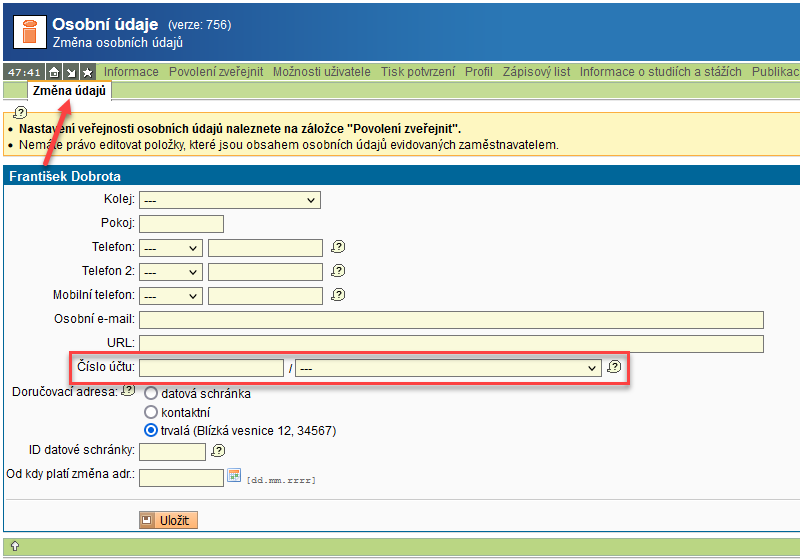Select the datová schránka radio button

point(151,393)
